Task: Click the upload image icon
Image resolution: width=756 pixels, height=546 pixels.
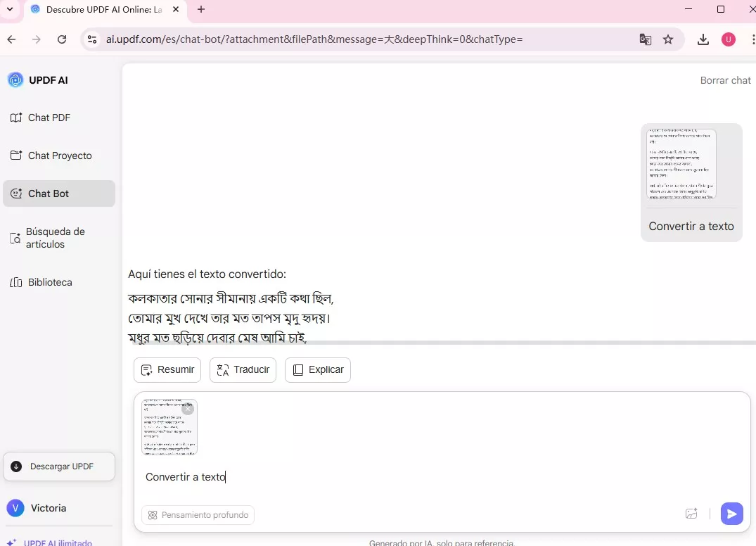Action: click(691, 514)
